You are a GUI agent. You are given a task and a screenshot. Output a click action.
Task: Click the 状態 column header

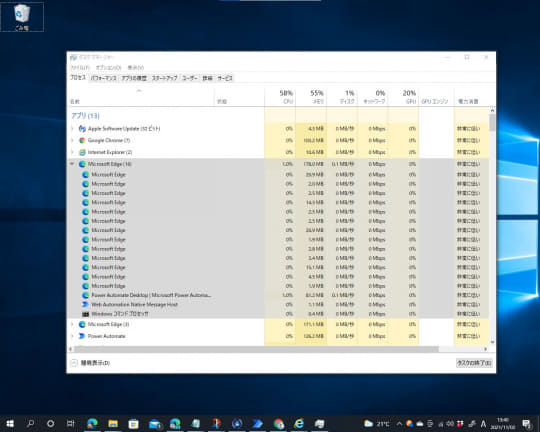pos(239,97)
